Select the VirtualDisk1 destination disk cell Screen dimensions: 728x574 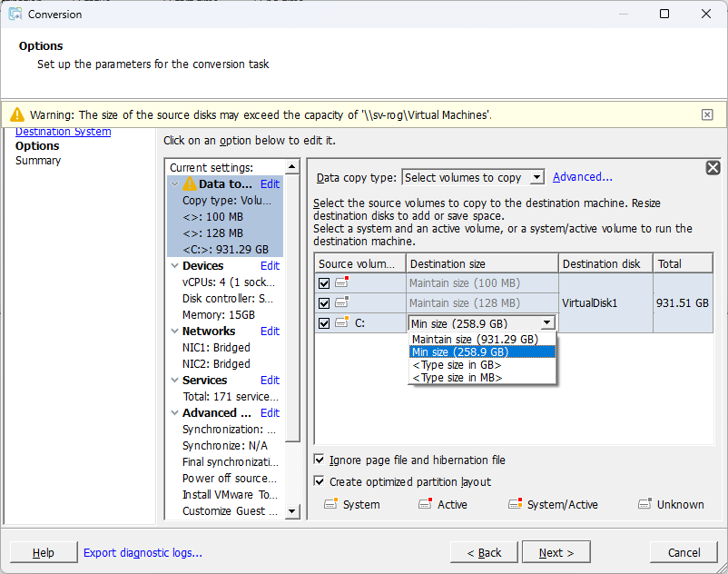tap(605, 302)
